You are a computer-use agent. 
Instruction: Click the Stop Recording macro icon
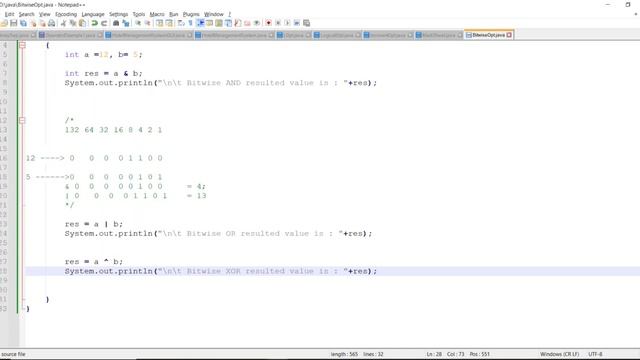[x=278, y=23]
